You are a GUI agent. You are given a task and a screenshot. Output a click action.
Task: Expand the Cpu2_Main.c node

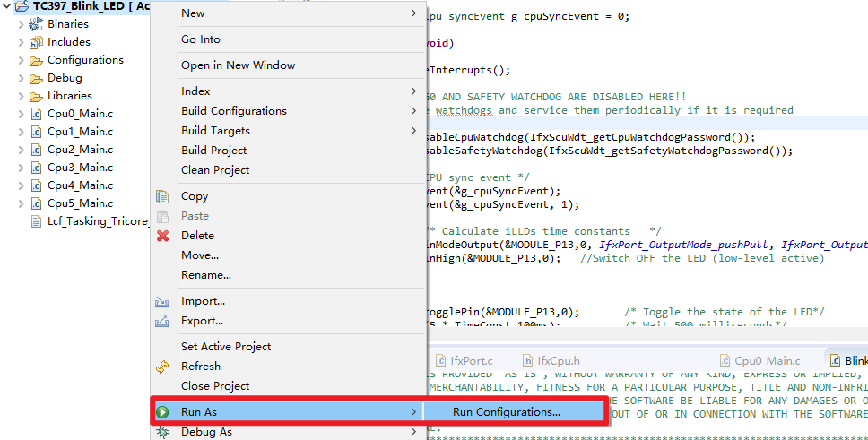point(21,150)
